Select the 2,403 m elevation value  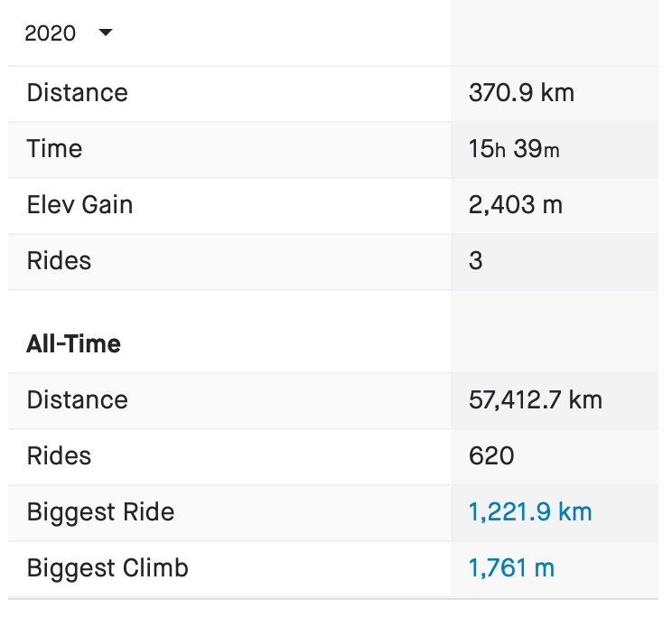[516, 205]
